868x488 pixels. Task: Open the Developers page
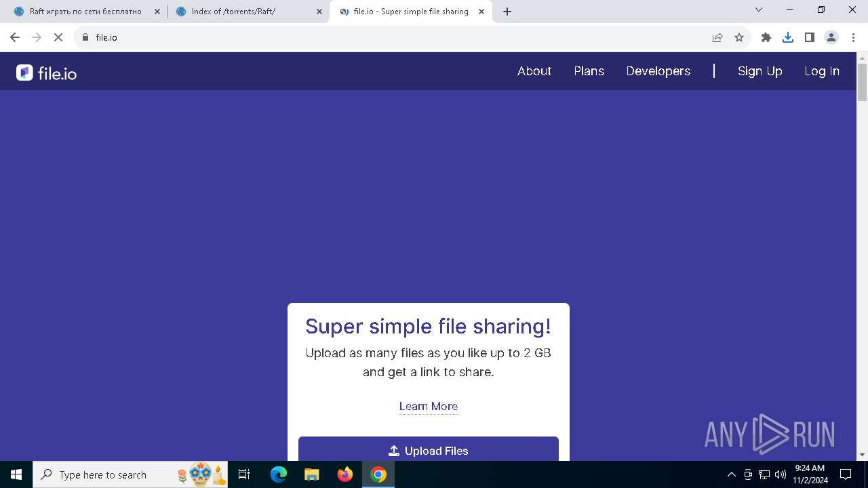point(658,71)
